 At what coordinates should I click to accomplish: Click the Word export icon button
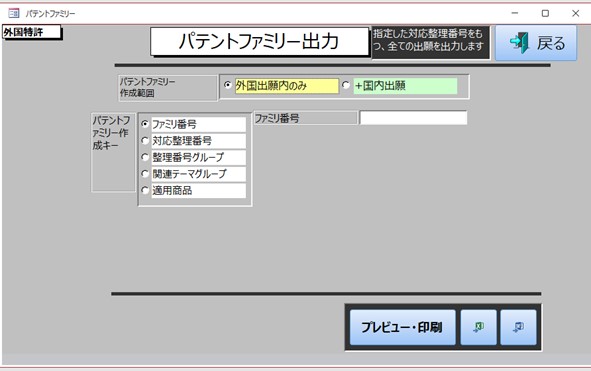click(518, 327)
